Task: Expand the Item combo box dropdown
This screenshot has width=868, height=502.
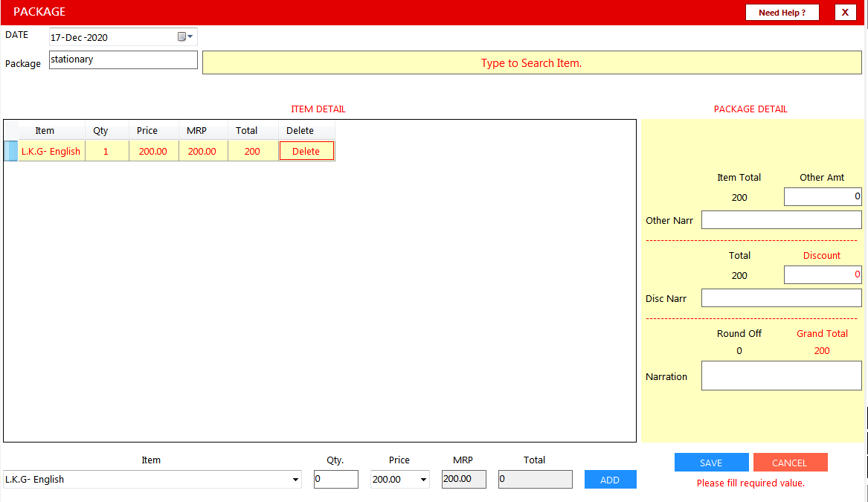Action: pyautogui.click(x=295, y=479)
